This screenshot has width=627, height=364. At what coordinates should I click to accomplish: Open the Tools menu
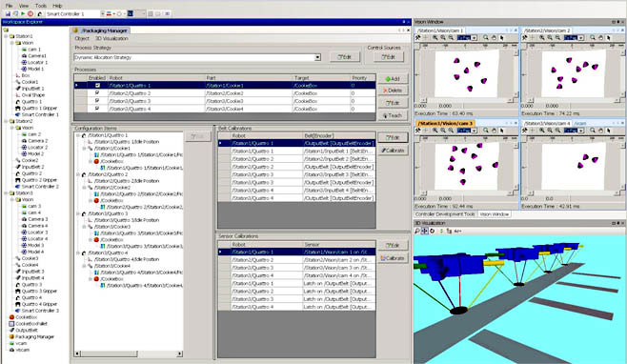tap(40, 6)
